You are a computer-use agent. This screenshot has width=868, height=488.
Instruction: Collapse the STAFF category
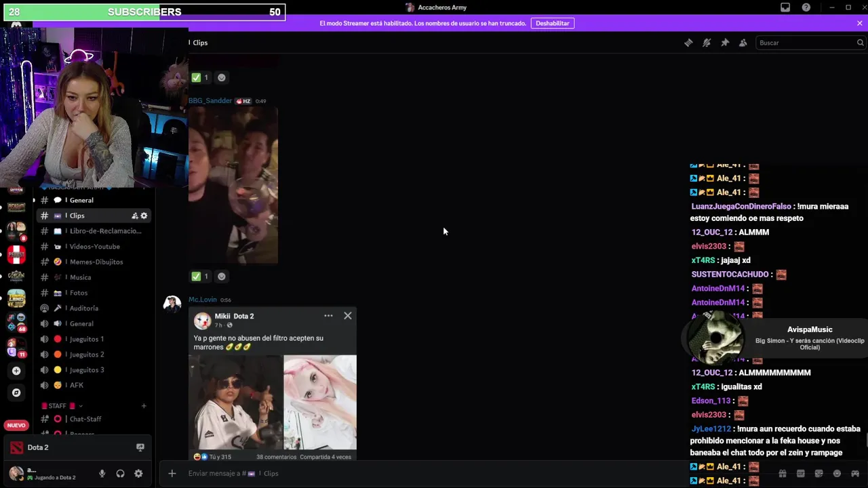click(62, 406)
